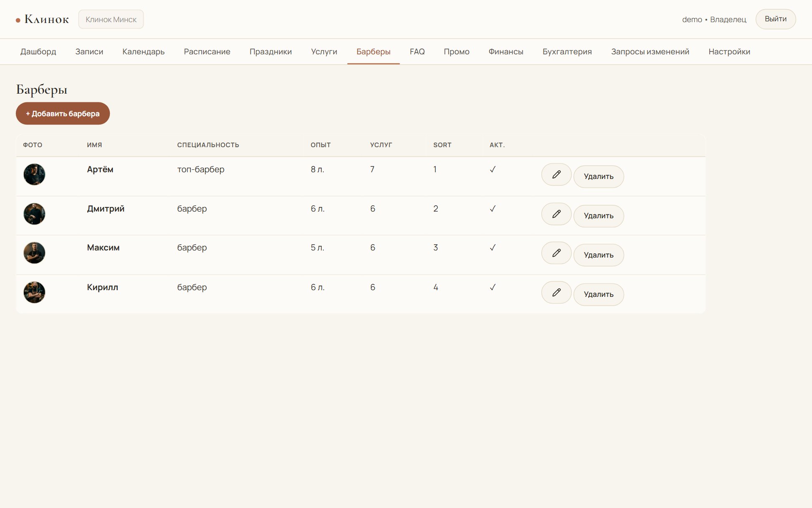Open Кирилл's photo thumbnail
812x508 pixels.
click(x=34, y=292)
